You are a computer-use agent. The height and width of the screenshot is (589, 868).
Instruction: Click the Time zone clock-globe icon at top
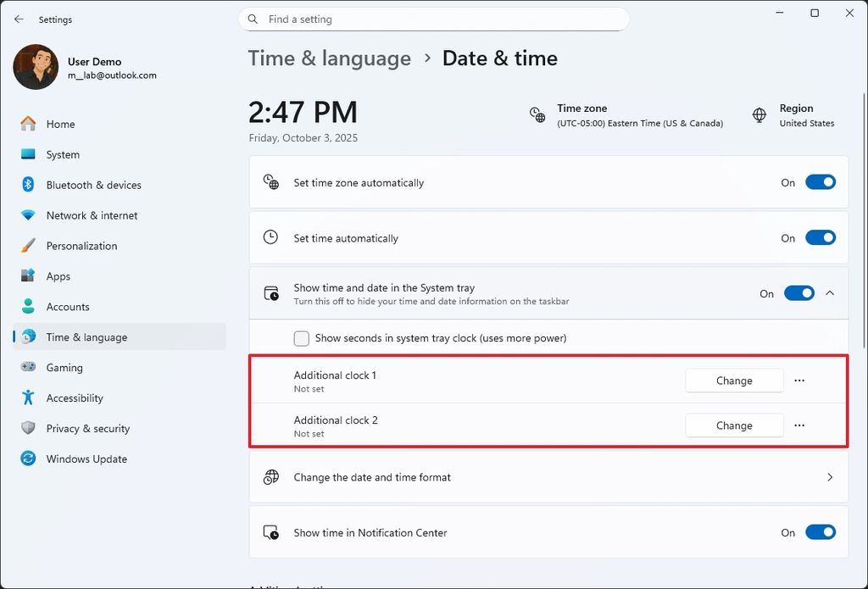pyautogui.click(x=537, y=115)
